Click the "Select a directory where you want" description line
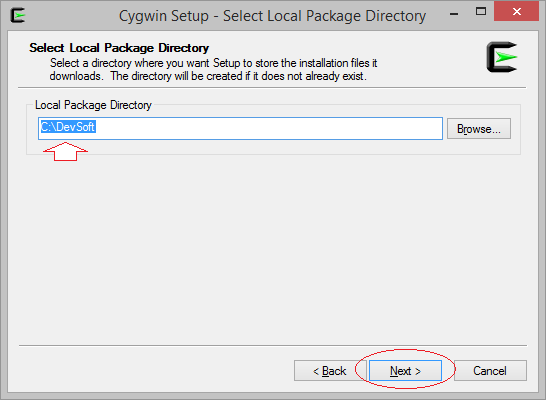The width and height of the screenshot is (546, 400). (x=213, y=63)
